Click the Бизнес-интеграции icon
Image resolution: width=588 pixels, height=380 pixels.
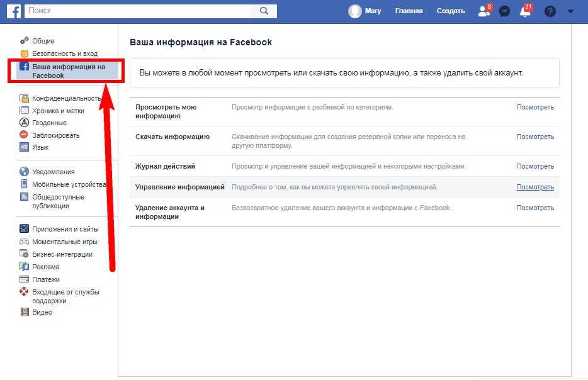24,254
